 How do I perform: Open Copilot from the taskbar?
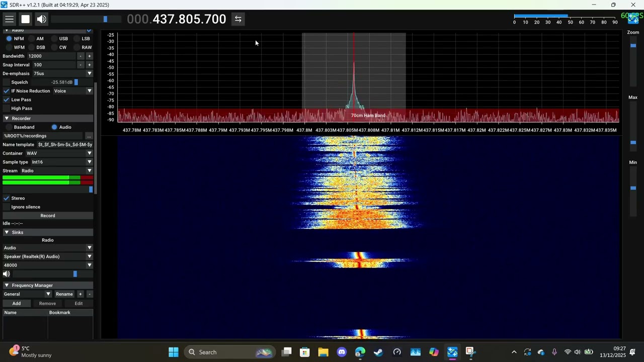(434, 352)
